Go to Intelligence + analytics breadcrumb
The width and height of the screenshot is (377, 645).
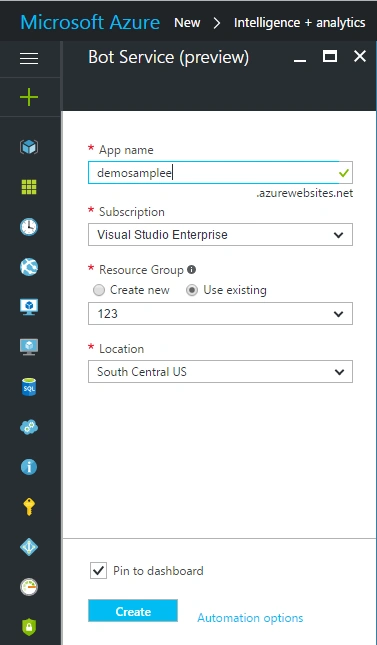(x=300, y=23)
